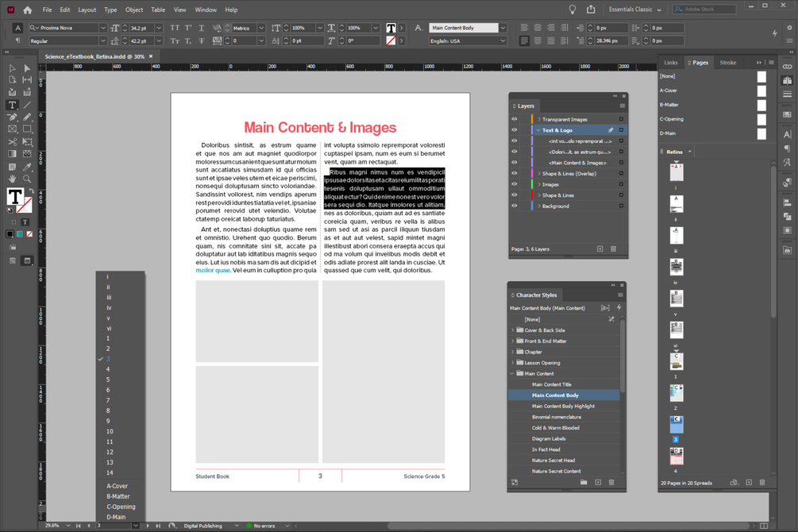Hide the Shape & Lines layer
This screenshot has width=798, height=532.
(x=514, y=195)
